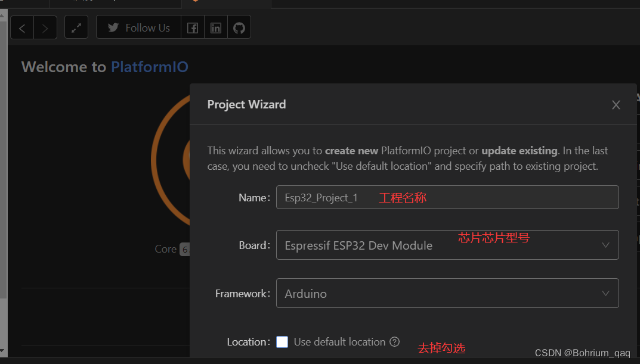Click the Twitter Follow Us button
The image size is (640, 364).
(x=139, y=27)
